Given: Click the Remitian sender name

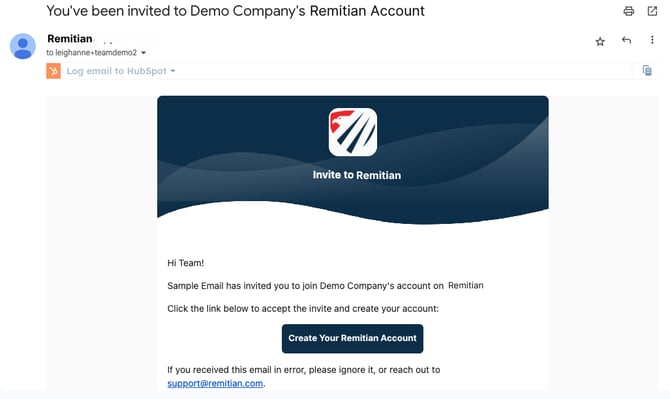Looking at the screenshot, I should [x=70, y=39].
